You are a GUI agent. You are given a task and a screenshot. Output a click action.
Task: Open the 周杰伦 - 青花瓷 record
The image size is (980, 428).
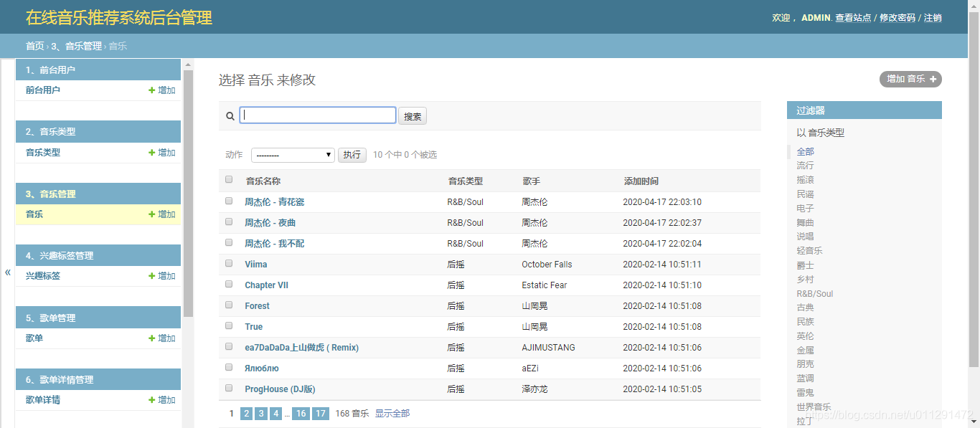[275, 202]
